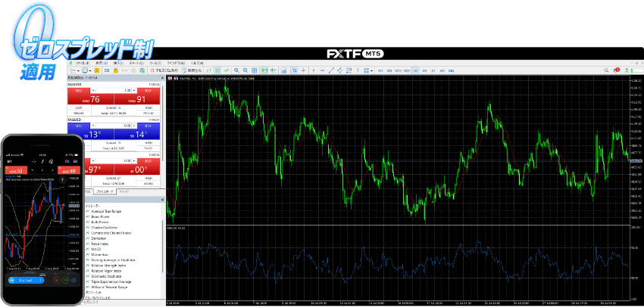Switch chart to bar chart mode
Screen dimensions: 644x308
(209, 70)
